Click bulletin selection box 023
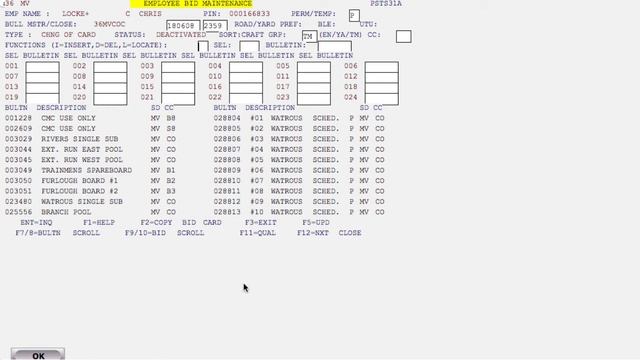Viewport: 640px width, 360px height. (314, 98)
